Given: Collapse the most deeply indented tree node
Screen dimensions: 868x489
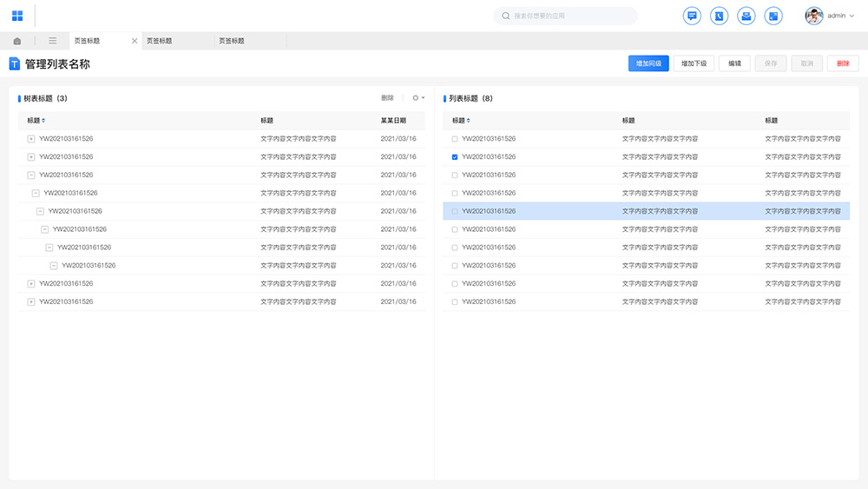Looking at the screenshot, I should 54,266.
